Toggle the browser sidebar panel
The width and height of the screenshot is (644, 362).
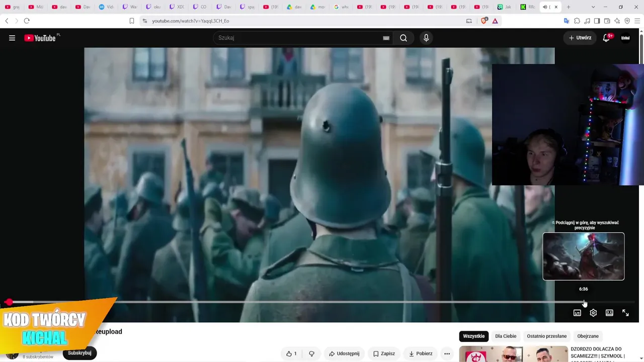pyautogui.click(x=597, y=21)
